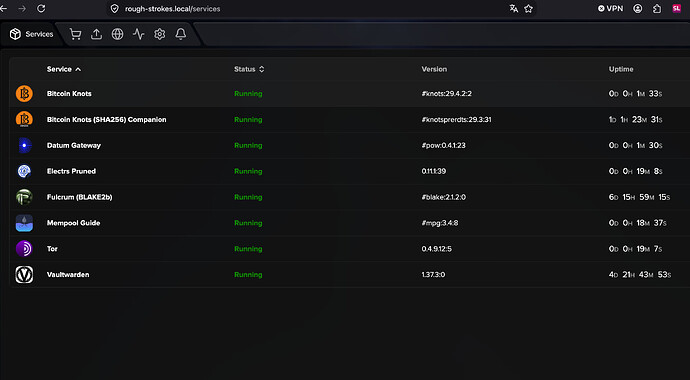Click the Vaultwarden service icon
Image resolution: width=690 pixels, height=380 pixels.
pyautogui.click(x=24, y=275)
